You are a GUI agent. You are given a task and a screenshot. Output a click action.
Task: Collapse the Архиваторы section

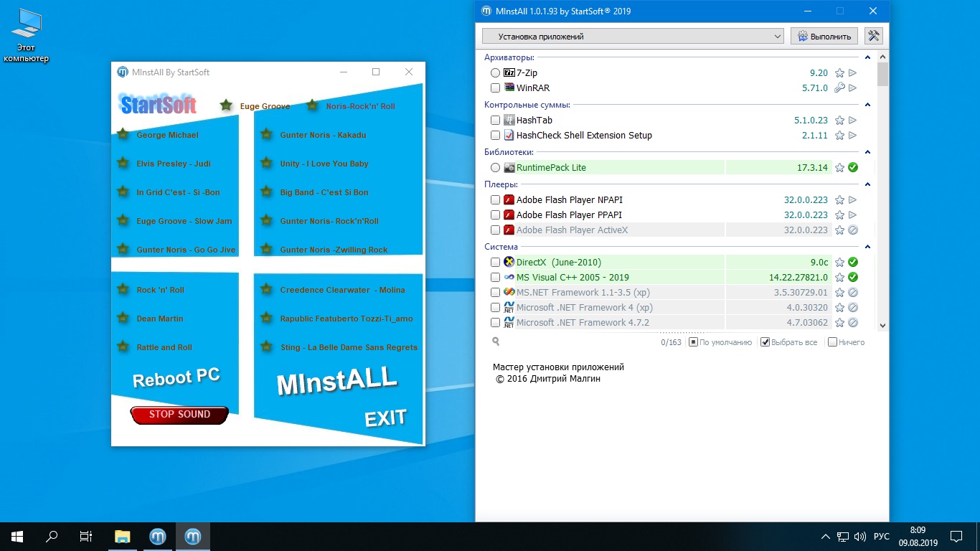click(867, 57)
